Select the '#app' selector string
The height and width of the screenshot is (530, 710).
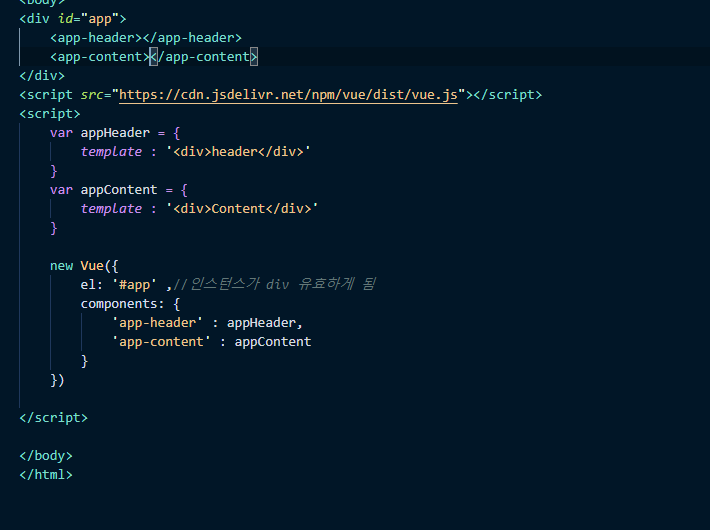[x=134, y=285]
